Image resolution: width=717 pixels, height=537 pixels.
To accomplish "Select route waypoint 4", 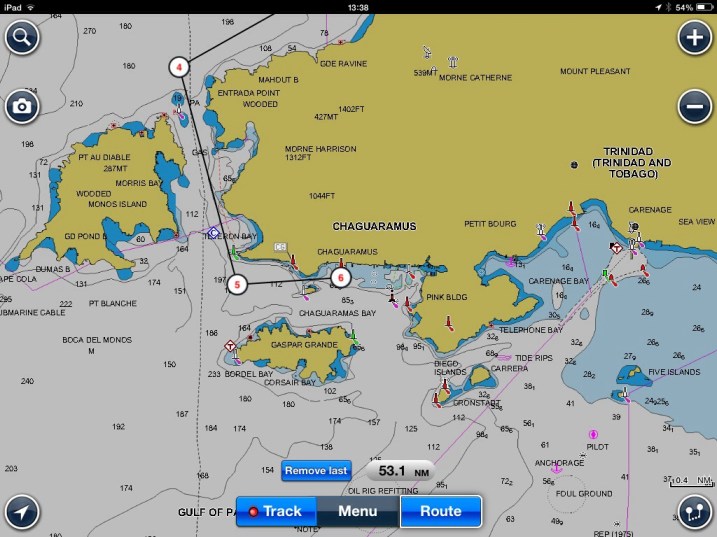I will 179,67.
